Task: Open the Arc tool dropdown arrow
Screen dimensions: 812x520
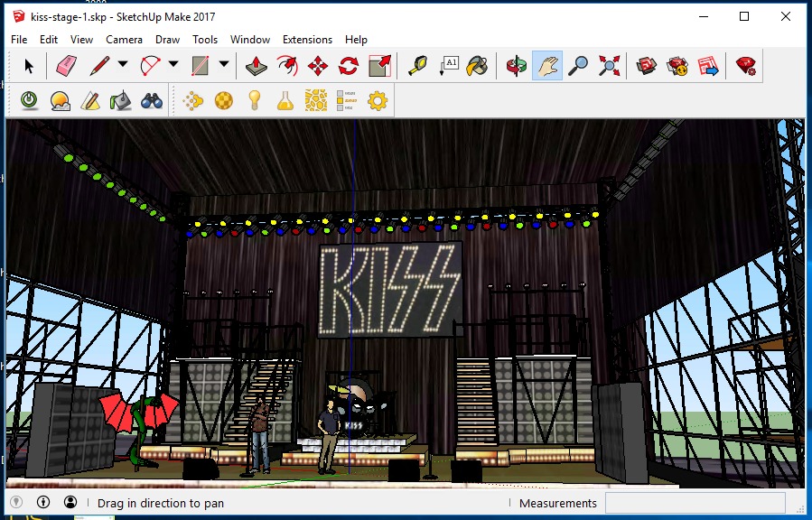Action: (x=173, y=64)
